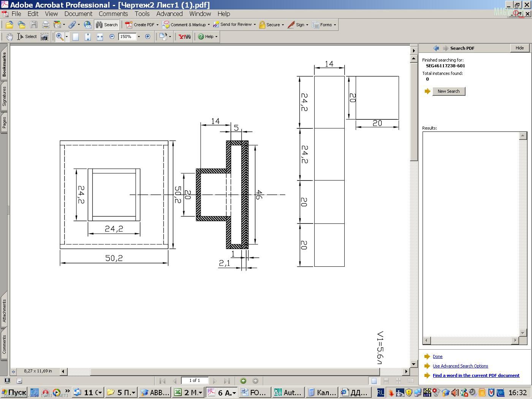Click the New Search button
532x399 pixels.
tap(448, 91)
